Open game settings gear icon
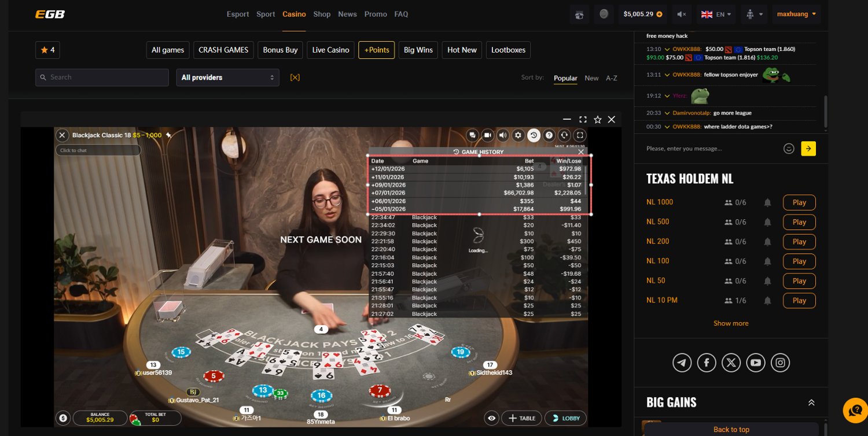The width and height of the screenshot is (868, 436). 518,135
